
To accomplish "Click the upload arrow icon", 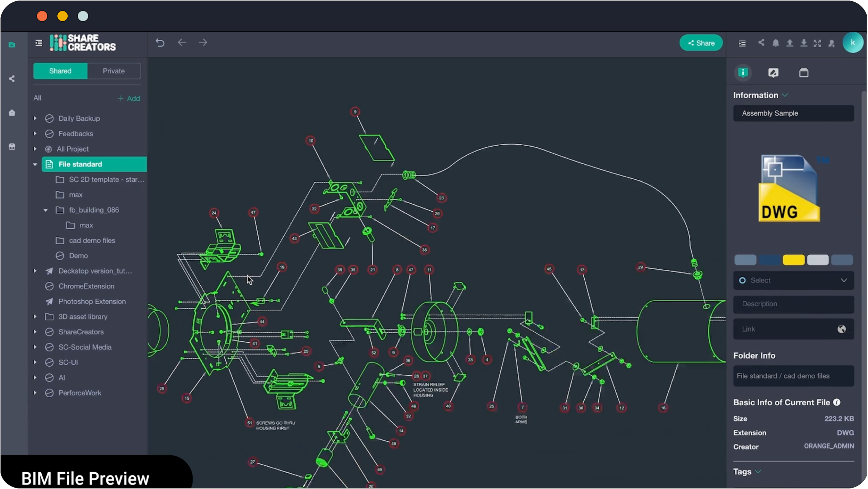I will [790, 43].
